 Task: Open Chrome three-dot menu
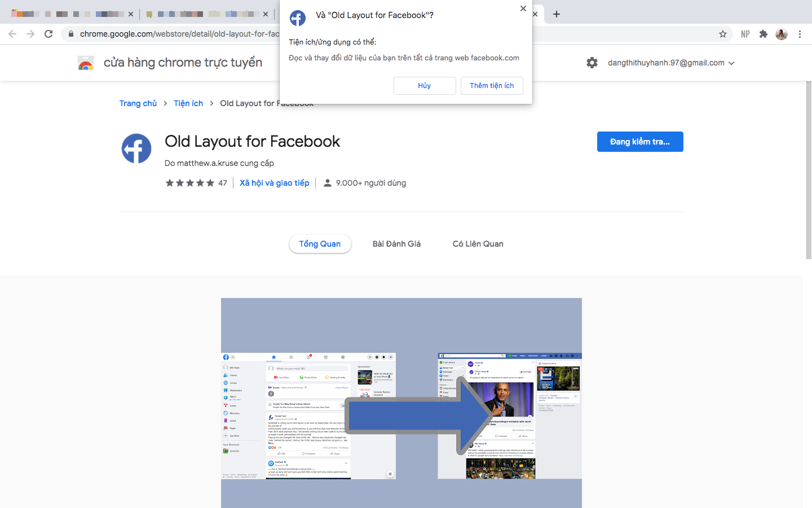click(800, 34)
